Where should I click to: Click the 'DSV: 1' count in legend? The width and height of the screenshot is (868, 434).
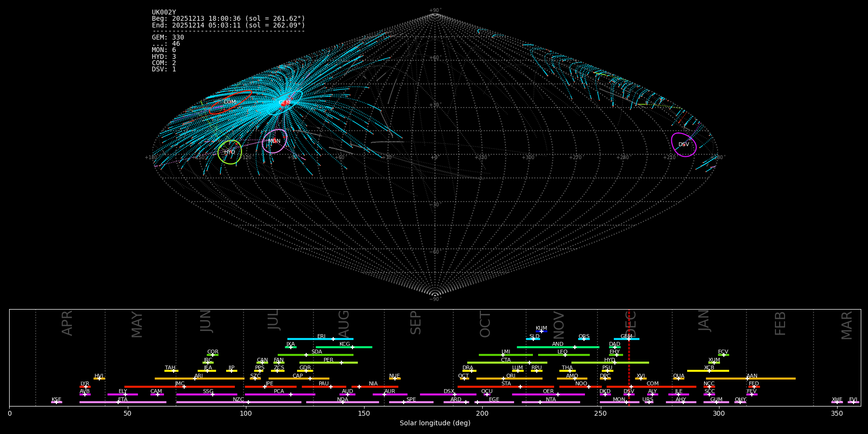164,69
